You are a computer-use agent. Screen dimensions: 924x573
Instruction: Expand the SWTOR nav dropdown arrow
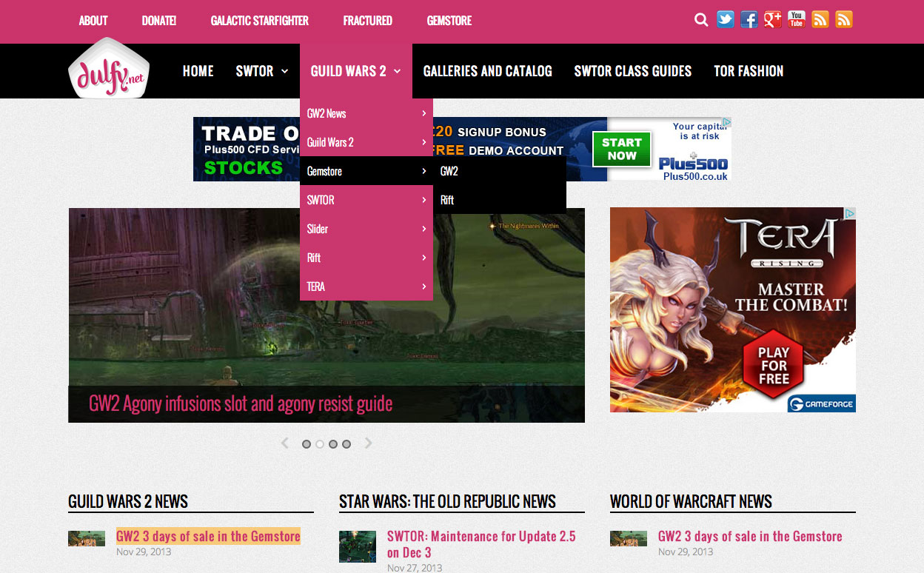point(285,71)
